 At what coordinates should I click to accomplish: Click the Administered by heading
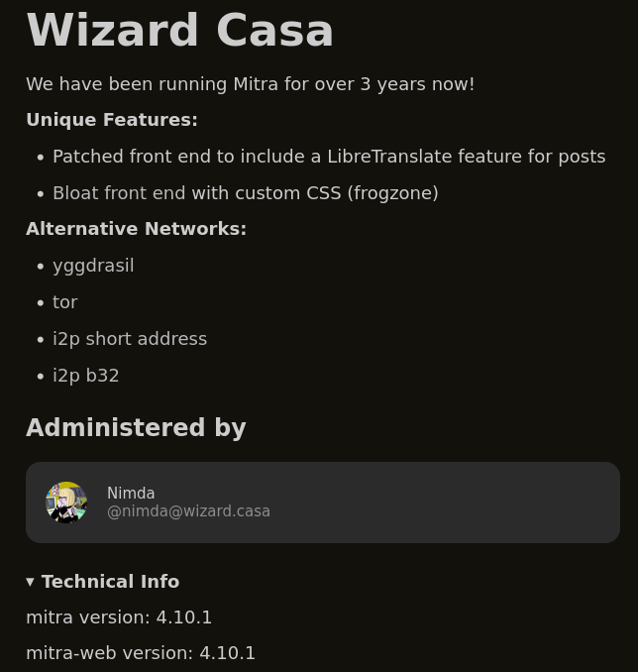click(x=136, y=428)
